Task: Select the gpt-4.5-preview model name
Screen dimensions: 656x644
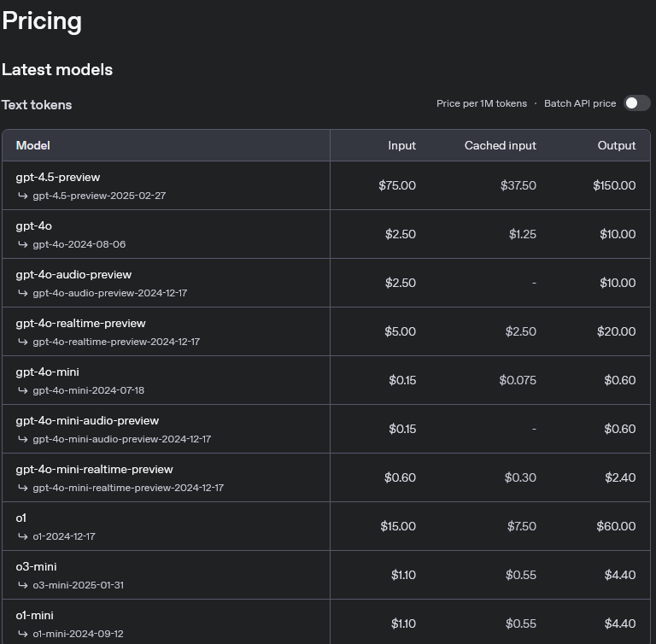Action: (58, 178)
